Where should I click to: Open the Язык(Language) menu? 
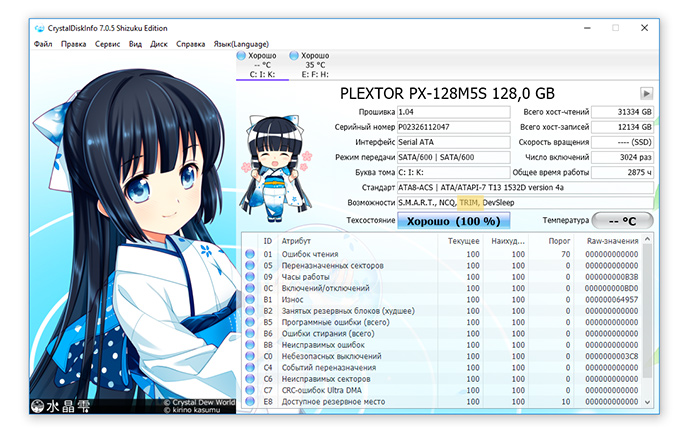click(x=241, y=44)
